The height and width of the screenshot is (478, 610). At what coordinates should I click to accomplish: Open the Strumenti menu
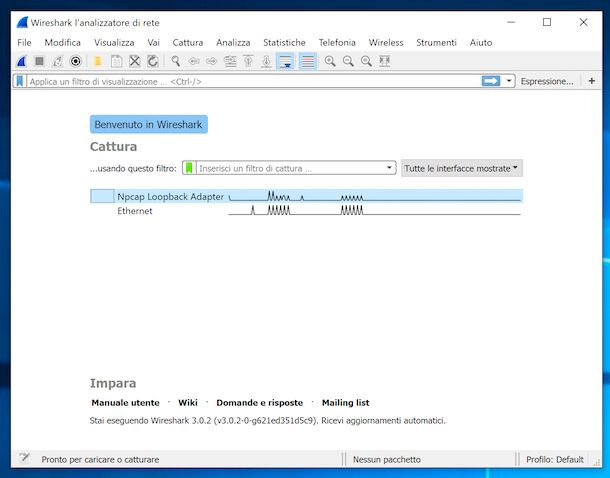pos(436,42)
